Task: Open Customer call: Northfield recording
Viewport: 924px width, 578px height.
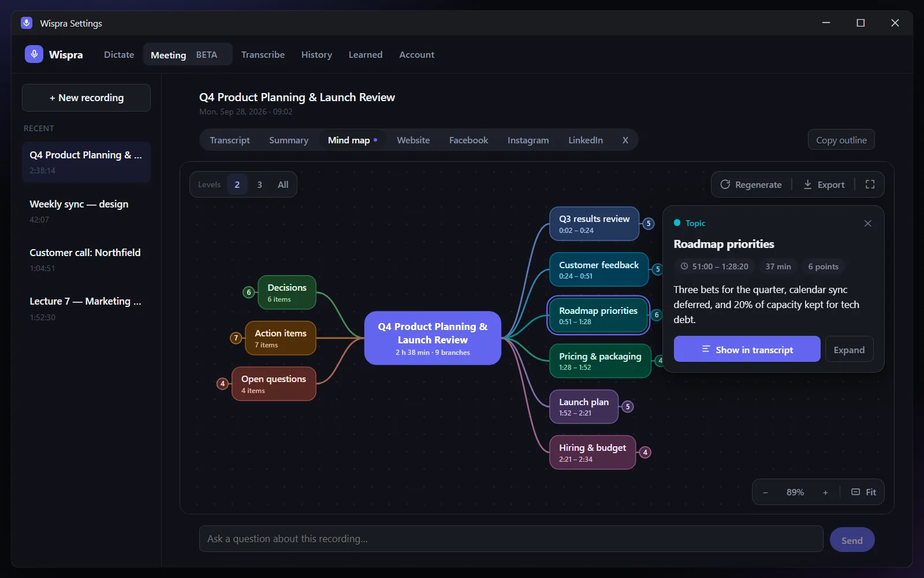Action: (x=86, y=260)
